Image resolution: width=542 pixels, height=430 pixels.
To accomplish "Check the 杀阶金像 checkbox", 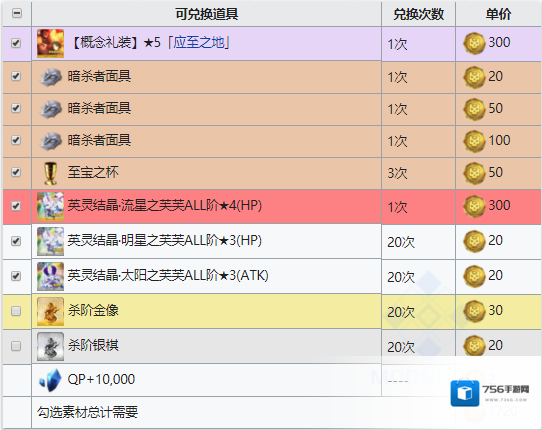I will pyautogui.click(x=16, y=311).
